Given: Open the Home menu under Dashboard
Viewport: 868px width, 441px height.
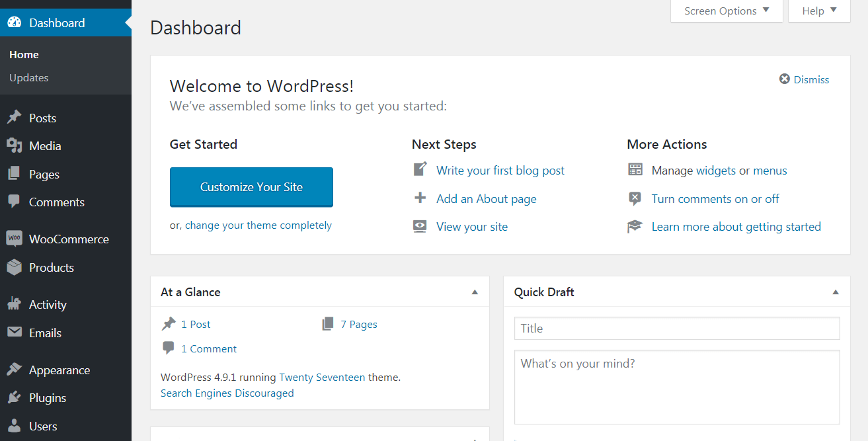Looking at the screenshot, I should pos(24,54).
